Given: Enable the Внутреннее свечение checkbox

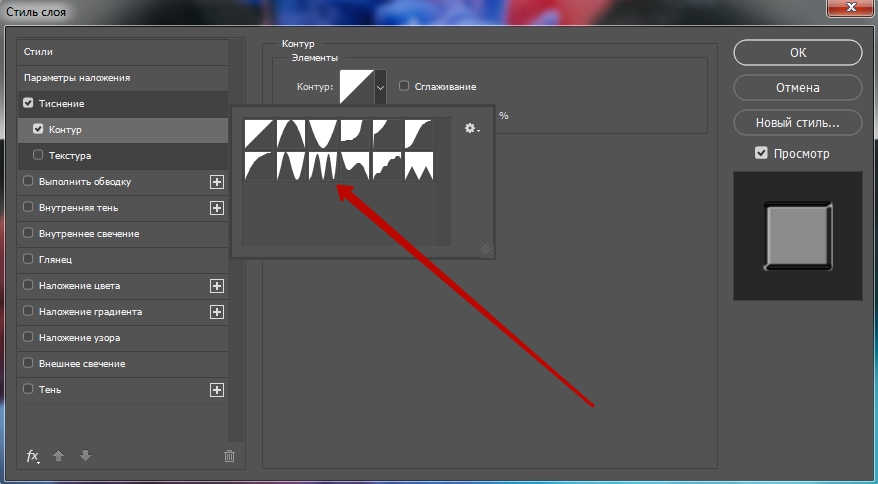Looking at the screenshot, I should (28, 232).
